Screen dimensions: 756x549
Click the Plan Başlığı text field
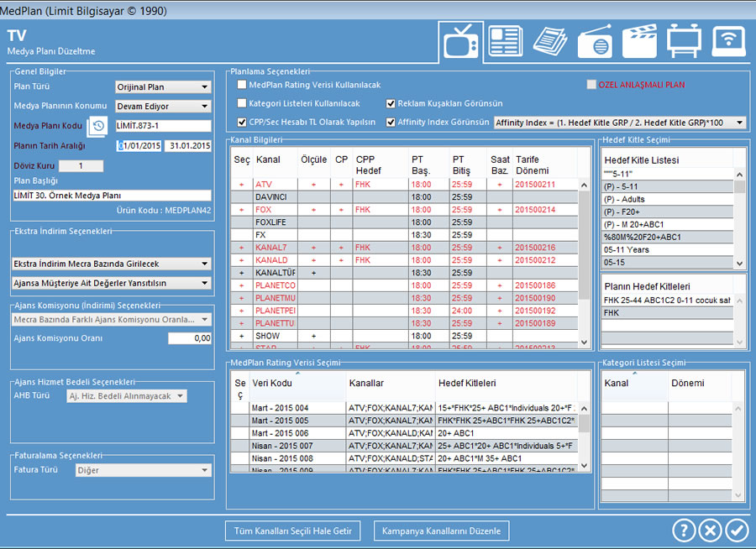pyautogui.click(x=112, y=195)
